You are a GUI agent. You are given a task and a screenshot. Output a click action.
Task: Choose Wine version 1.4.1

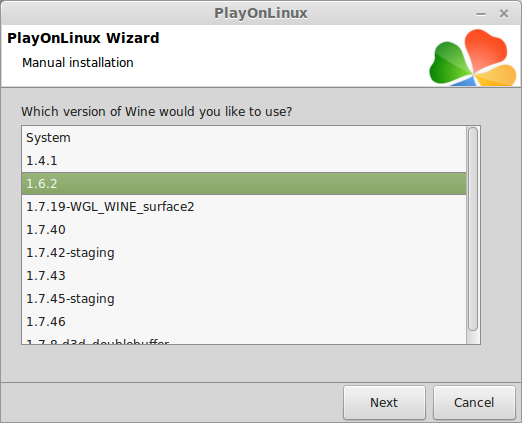(244, 161)
